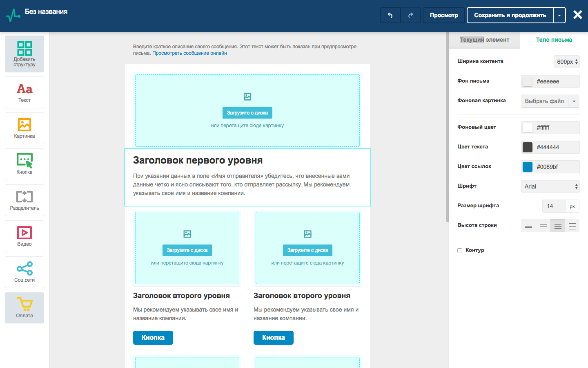
Task: Select the Кнопка element tool
Action: coord(24,164)
